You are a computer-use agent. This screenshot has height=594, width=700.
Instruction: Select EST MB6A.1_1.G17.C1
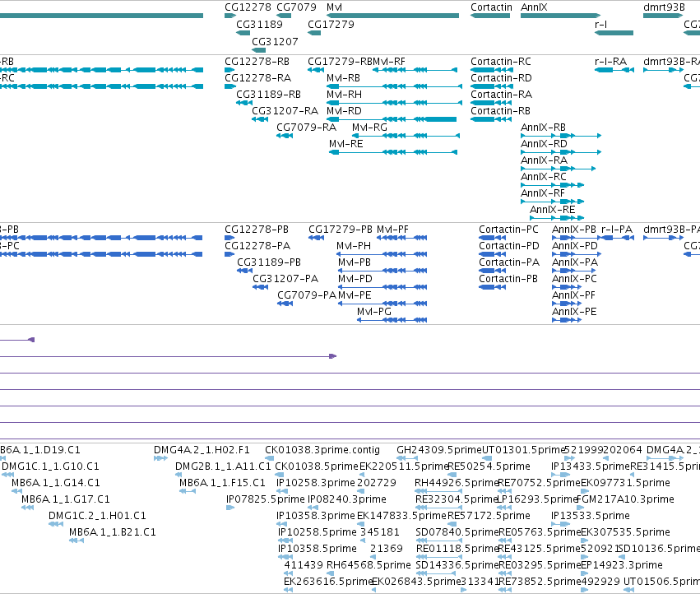tap(66, 499)
